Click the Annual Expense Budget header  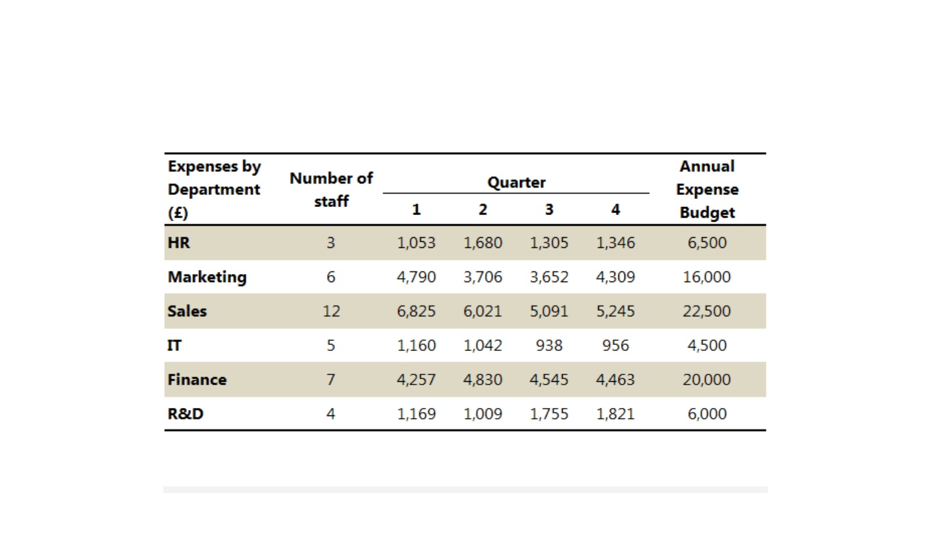click(707, 190)
